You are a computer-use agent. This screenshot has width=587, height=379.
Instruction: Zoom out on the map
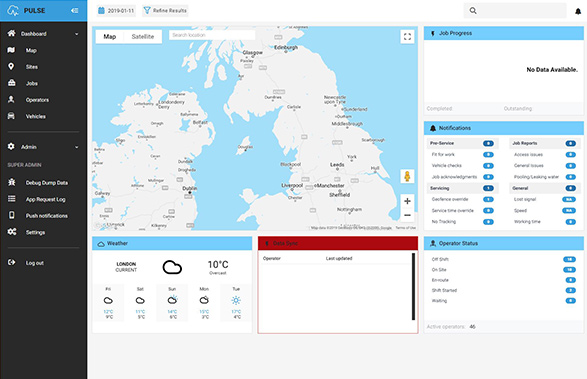point(407,215)
